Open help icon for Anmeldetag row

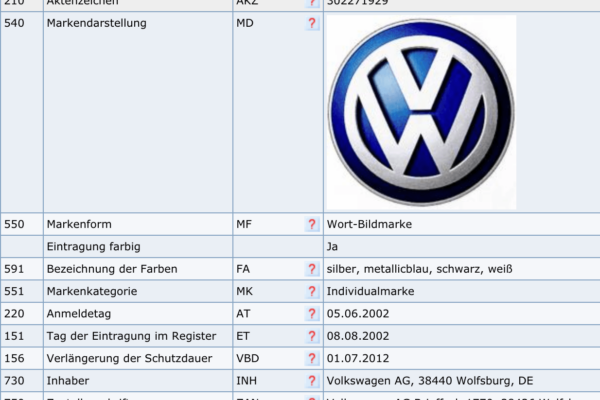(312, 314)
